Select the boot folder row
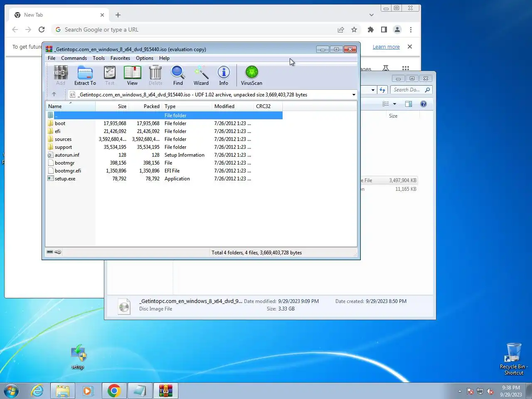Screen dimensions: 532x399 pyautogui.click(x=164, y=123)
